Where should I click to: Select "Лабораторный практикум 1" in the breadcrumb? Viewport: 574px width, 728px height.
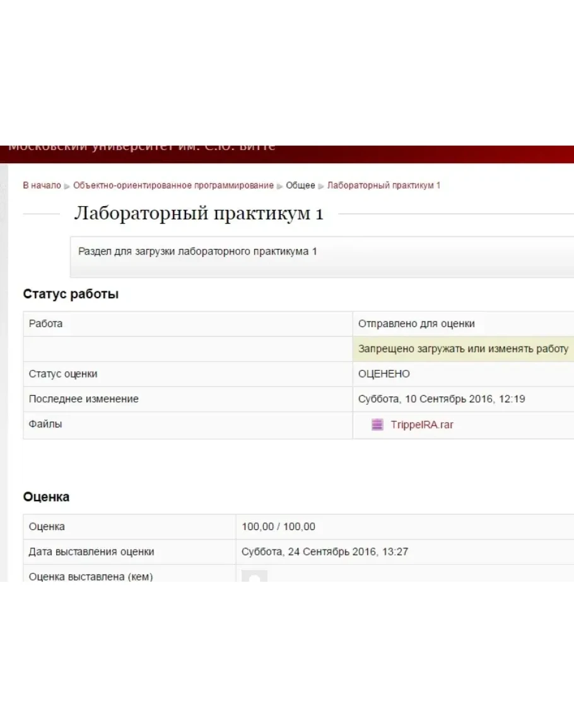click(384, 185)
